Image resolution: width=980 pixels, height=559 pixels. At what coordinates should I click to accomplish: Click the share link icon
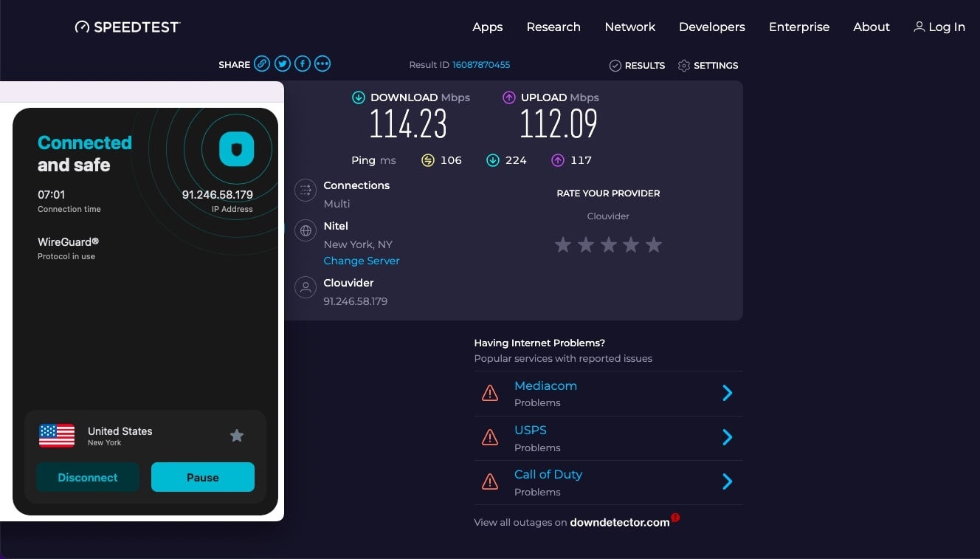click(x=262, y=64)
